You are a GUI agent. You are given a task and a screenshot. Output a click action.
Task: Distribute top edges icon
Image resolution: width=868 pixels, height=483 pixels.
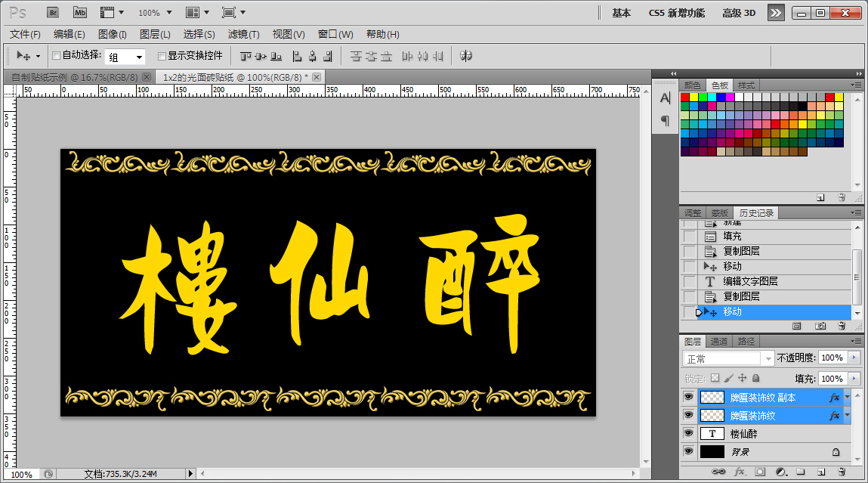click(356, 56)
